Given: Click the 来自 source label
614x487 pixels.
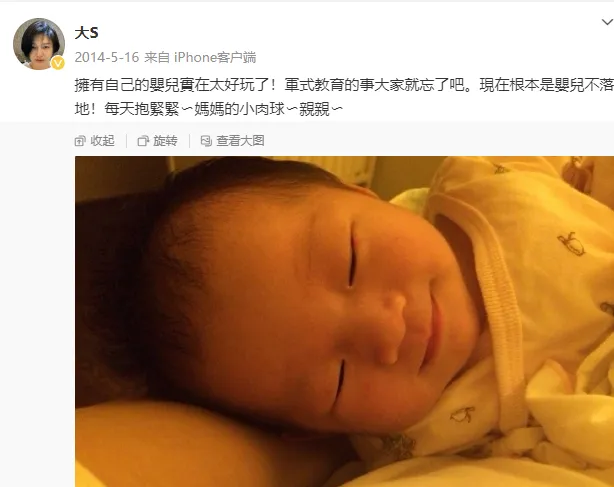Looking at the screenshot, I should point(157,57).
